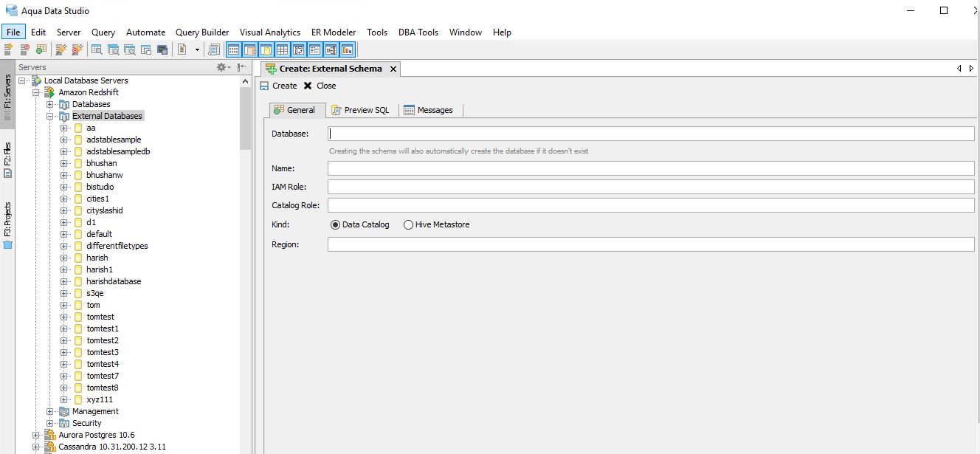Select the bhushanw database in tree
Screen dimensions: 980x454
104,175
